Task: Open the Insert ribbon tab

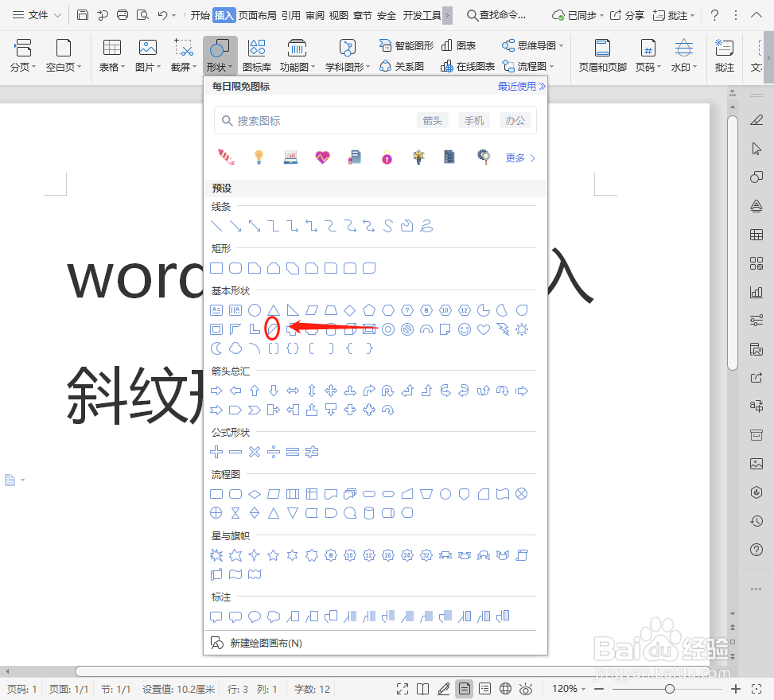Action: [224, 15]
